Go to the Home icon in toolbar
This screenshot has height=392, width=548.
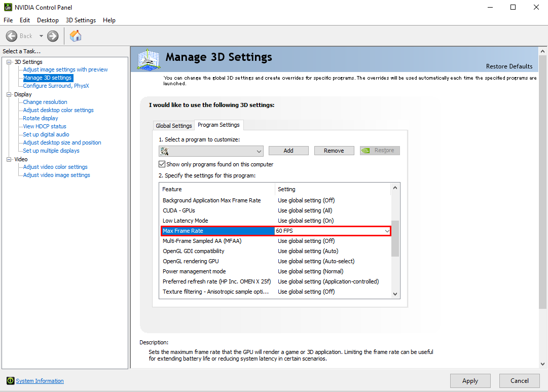[x=76, y=35]
